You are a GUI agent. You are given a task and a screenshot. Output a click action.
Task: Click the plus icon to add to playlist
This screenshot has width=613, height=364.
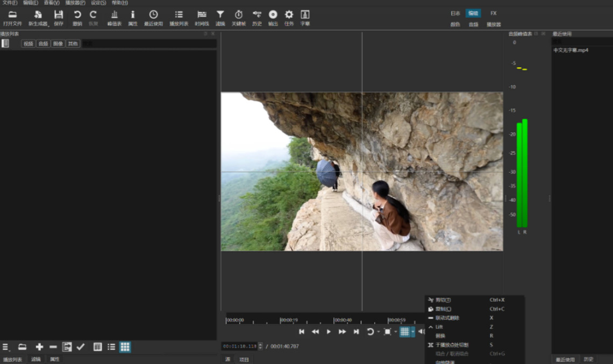tap(39, 347)
